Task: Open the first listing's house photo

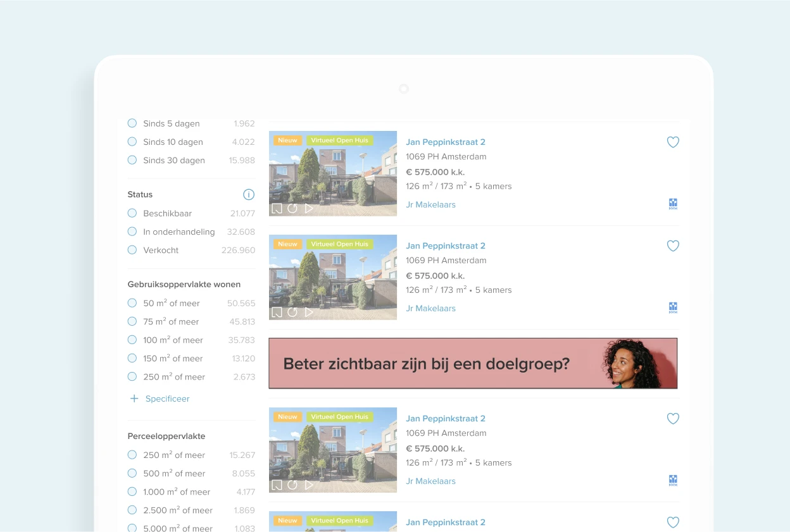Action: point(333,173)
